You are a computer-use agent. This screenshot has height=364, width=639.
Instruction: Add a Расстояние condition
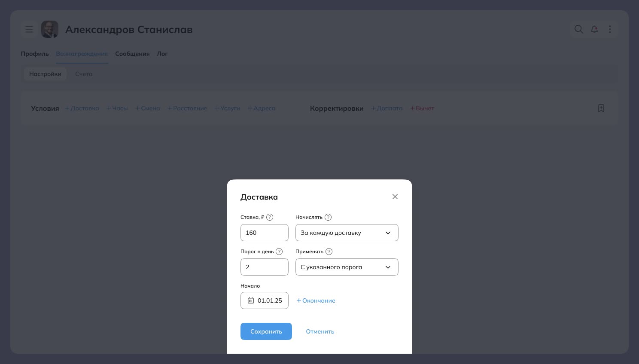[187, 108]
